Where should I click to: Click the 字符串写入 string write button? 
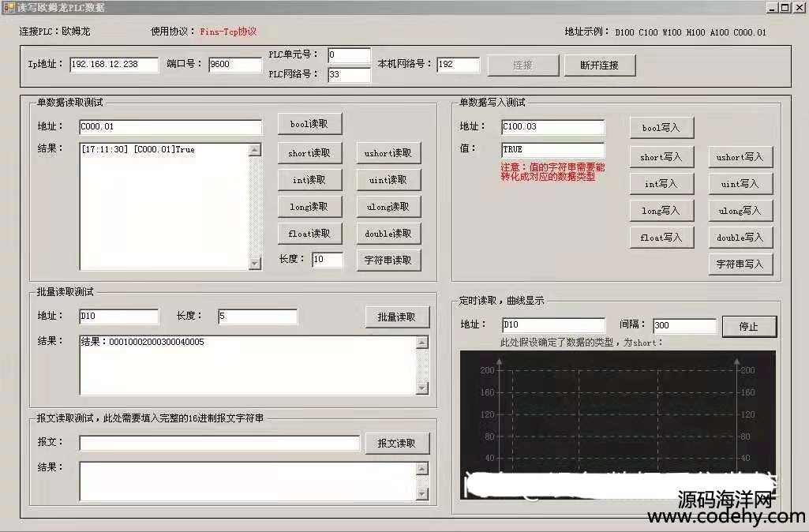740,264
